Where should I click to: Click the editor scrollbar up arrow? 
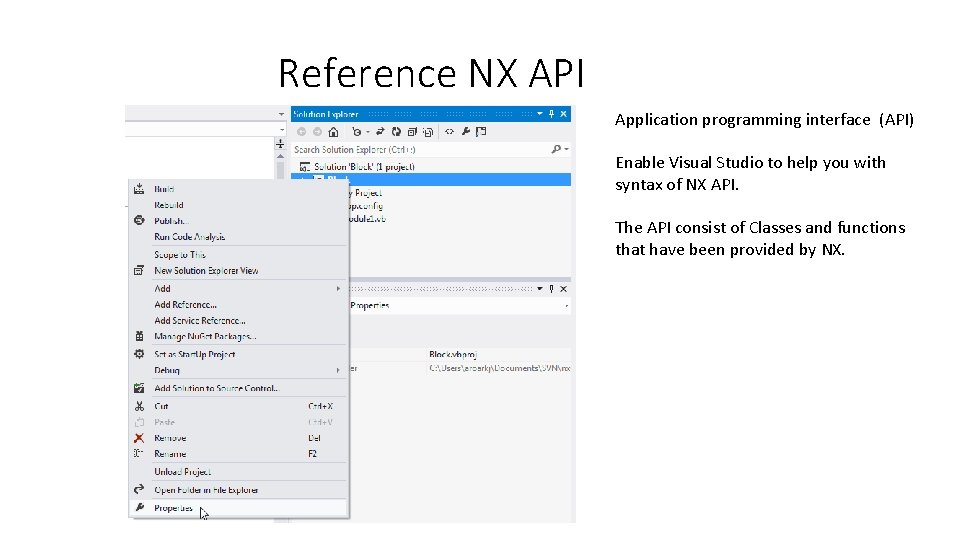click(x=280, y=157)
